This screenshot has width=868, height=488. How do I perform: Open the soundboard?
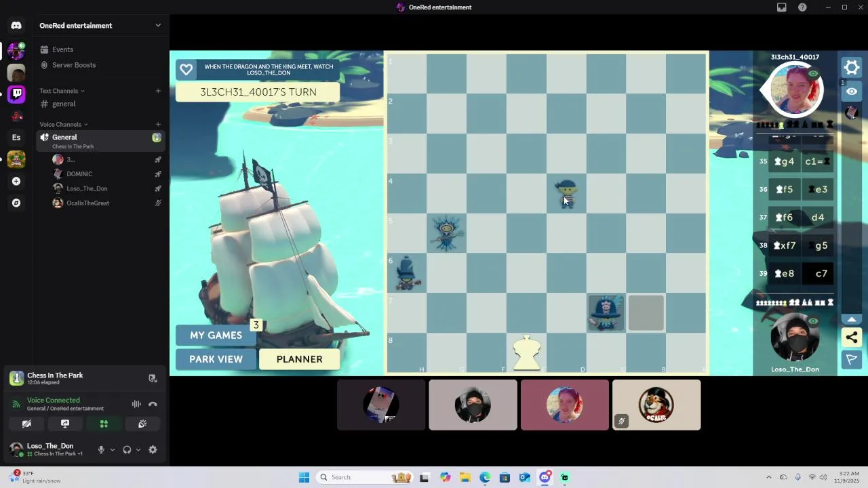click(142, 424)
